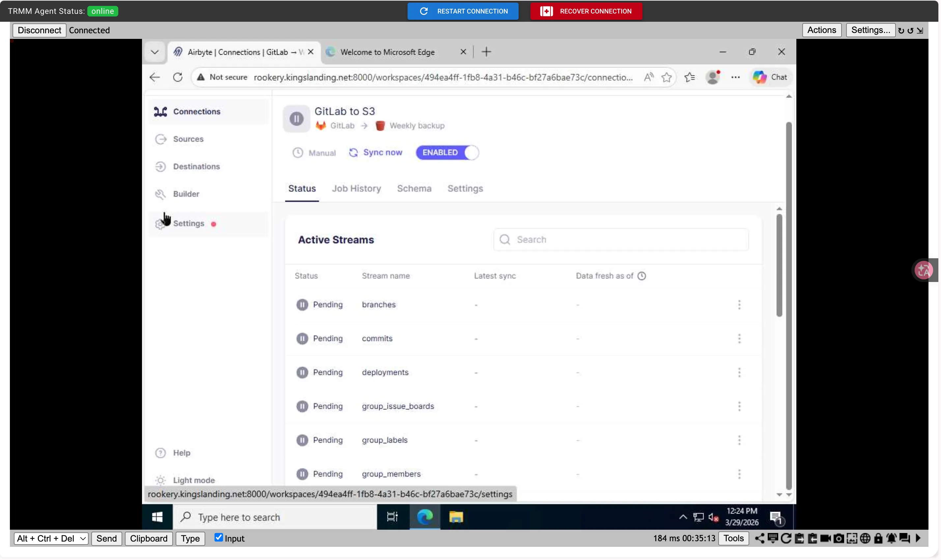Click the info clock icon beside Data fresh as of

click(642, 276)
